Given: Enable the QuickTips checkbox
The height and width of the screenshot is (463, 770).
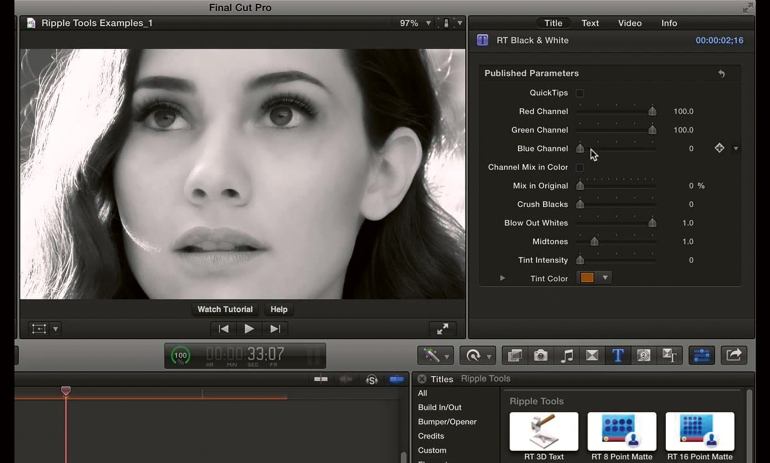Looking at the screenshot, I should point(580,93).
